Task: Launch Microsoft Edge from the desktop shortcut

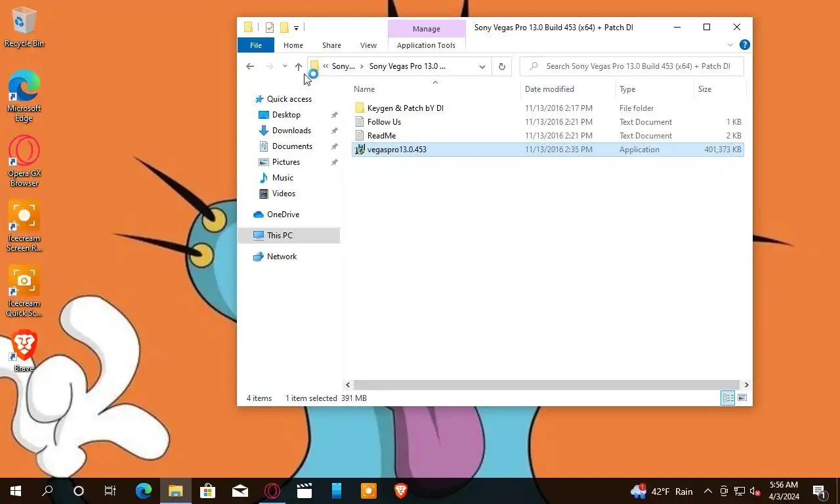Action: (x=24, y=96)
